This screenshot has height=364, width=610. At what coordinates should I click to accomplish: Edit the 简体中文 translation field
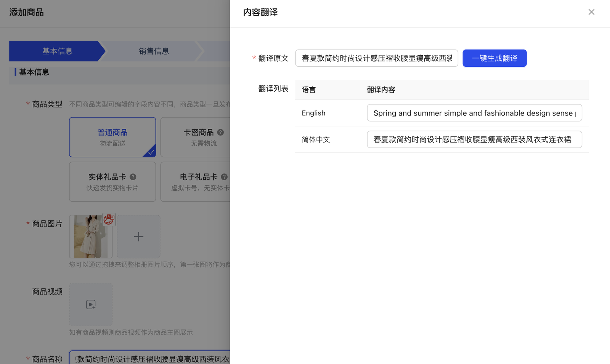point(474,140)
